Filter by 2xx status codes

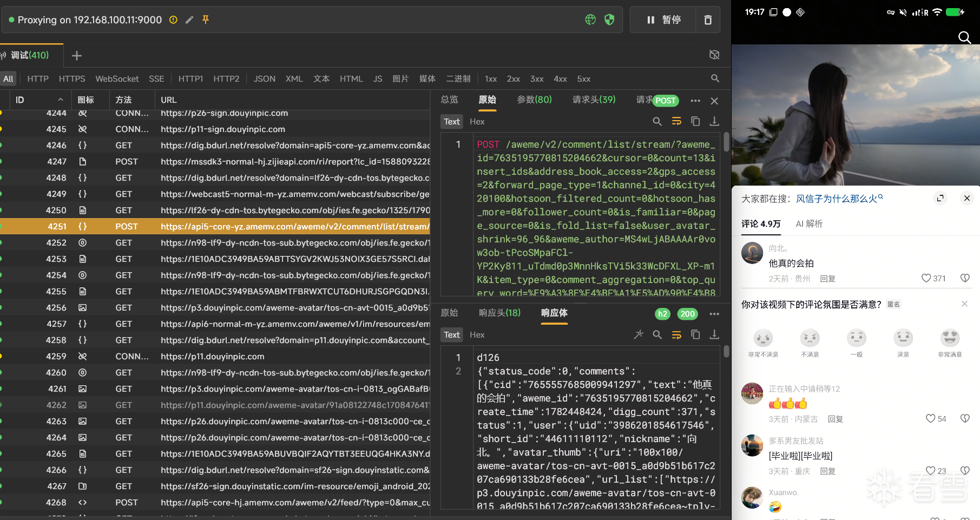tap(514, 79)
